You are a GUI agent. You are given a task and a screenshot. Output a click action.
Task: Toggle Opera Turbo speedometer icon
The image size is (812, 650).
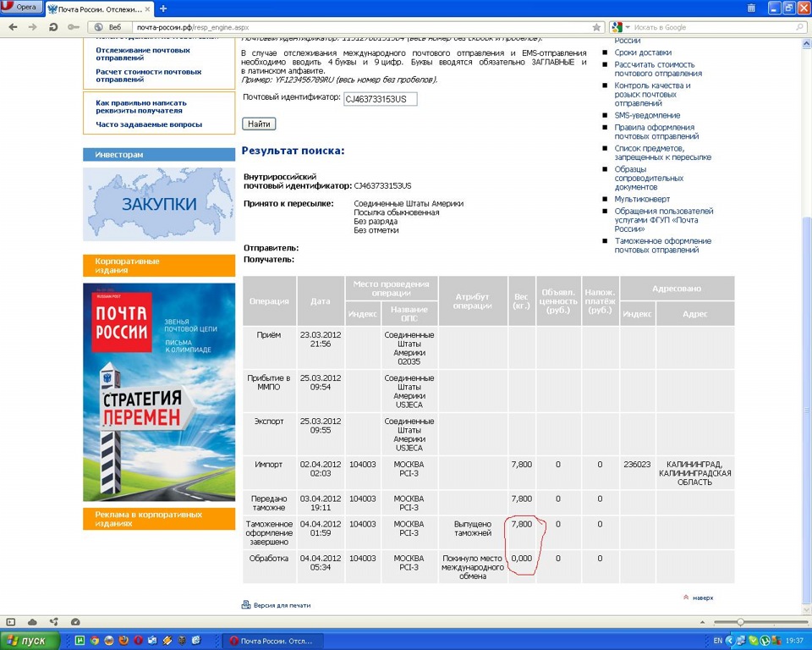(75, 621)
